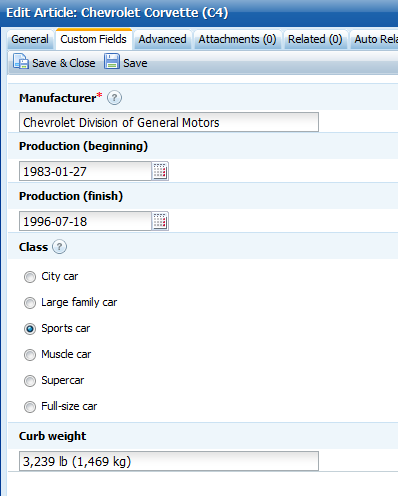Open calendar picker for Production (beginning)
Screen dimensions: 398x496
point(160,171)
